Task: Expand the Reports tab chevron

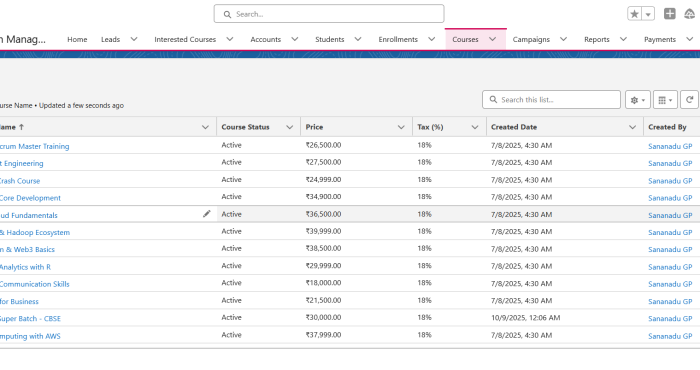Action: pyautogui.click(x=623, y=39)
